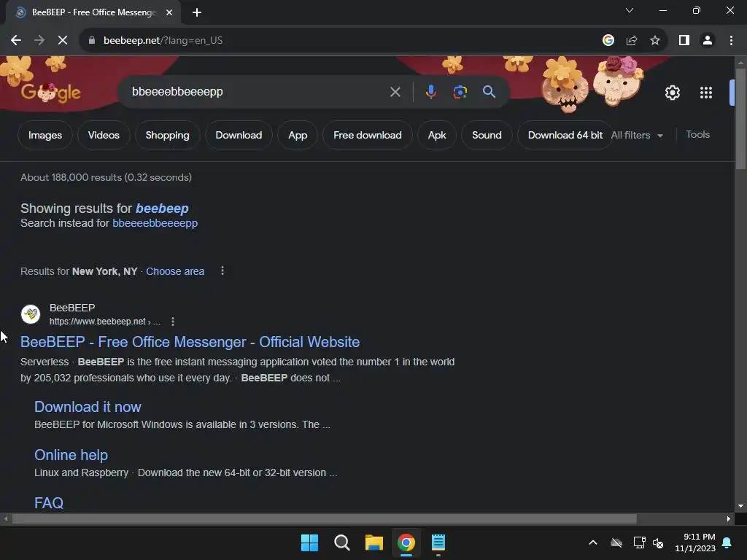Select the Apk filter chip
The width and height of the screenshot is (747, 560).
[x=437, y=135]
